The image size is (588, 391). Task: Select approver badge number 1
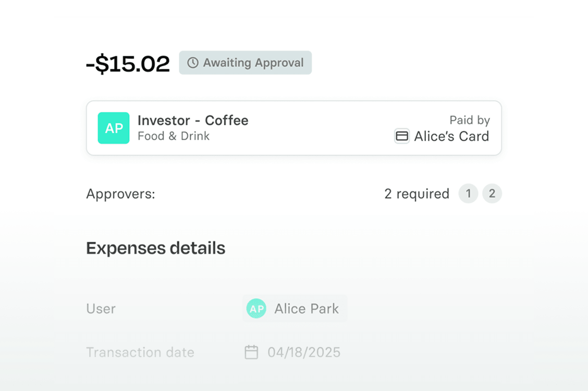[468, 194]
